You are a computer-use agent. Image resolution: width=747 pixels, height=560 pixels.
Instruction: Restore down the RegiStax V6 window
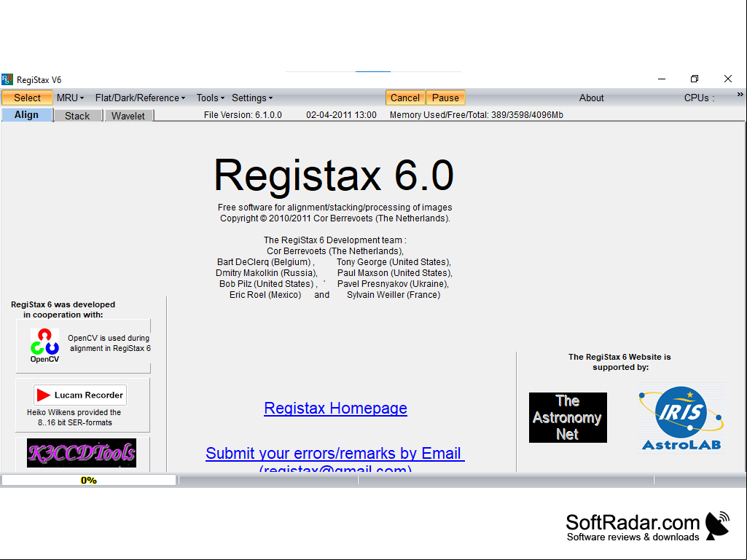(x=695, y=79)
